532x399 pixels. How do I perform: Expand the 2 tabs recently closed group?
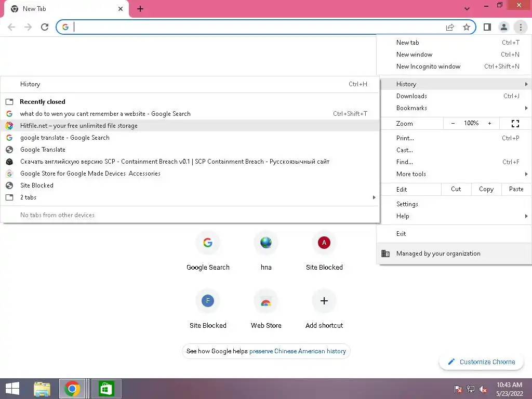pyautogui.click(x=190, y=197)
